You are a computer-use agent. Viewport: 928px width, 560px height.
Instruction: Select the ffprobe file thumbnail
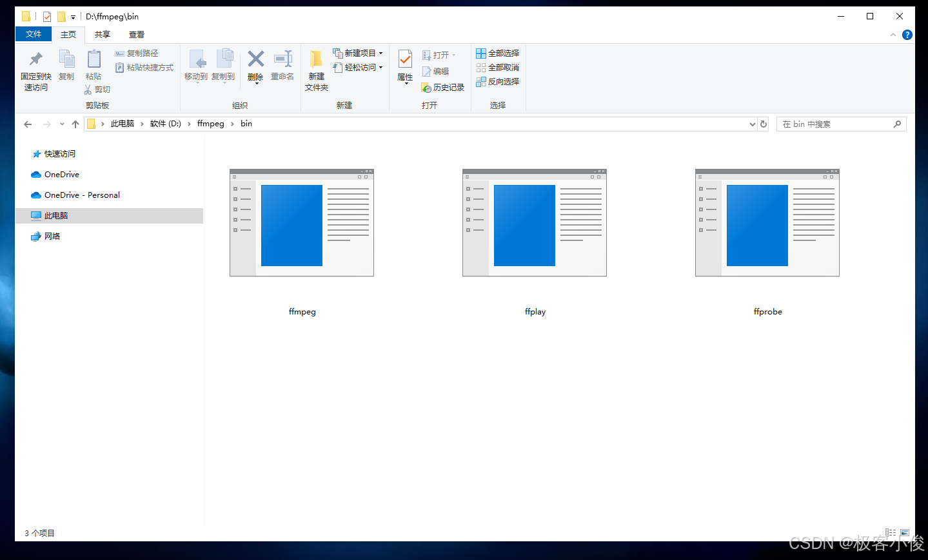(x=767, y=223)
